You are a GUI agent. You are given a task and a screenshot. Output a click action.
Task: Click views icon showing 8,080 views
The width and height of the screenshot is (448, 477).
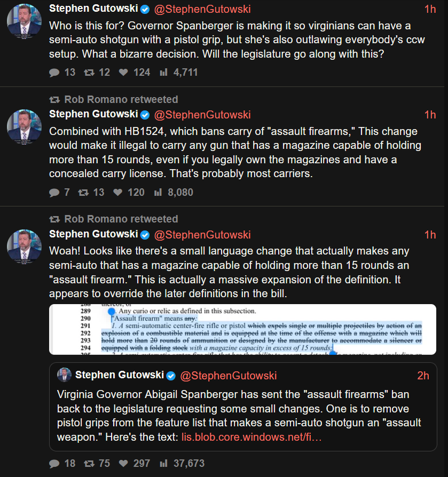click(x=158, y=192)
